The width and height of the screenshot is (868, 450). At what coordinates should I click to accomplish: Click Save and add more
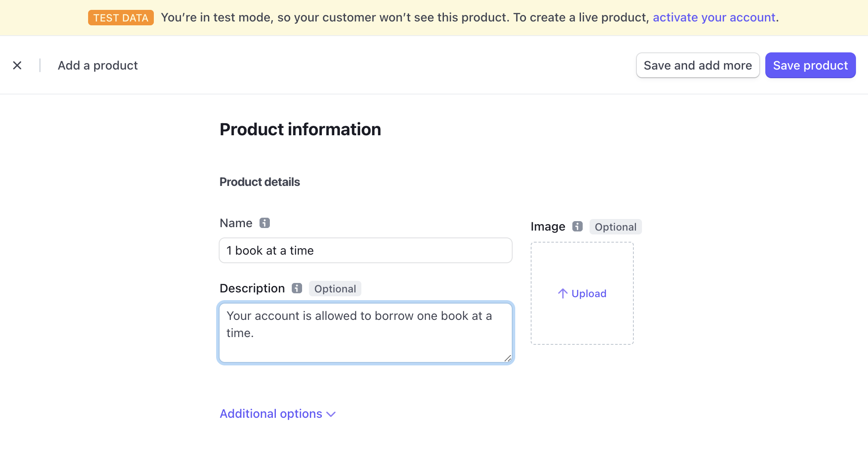point(697,65)
